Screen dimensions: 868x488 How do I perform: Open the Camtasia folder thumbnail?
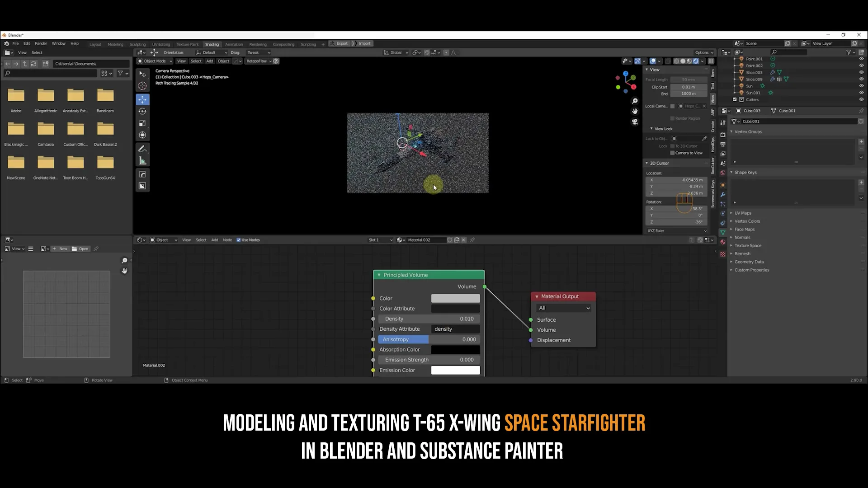click(x=46, y=134)
